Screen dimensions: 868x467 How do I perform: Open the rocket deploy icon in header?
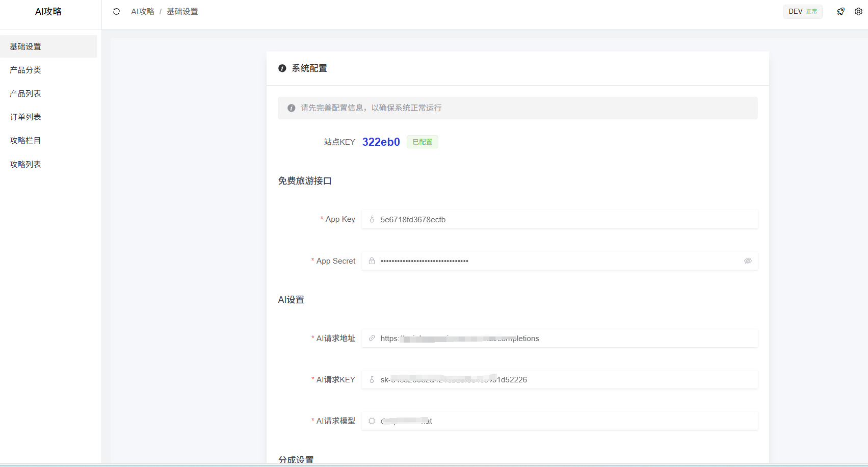[840, 11]
